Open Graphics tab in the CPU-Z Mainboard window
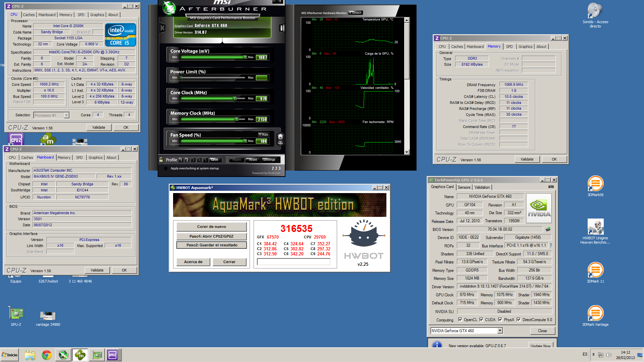The height and width of the screenshot is (362, 644). pos(95,158)
